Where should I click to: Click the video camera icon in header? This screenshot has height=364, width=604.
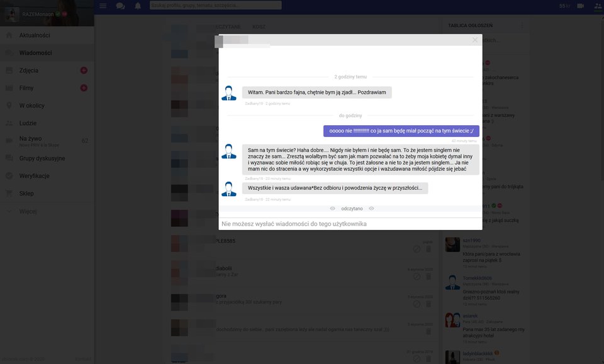click(x=580, y=6)
